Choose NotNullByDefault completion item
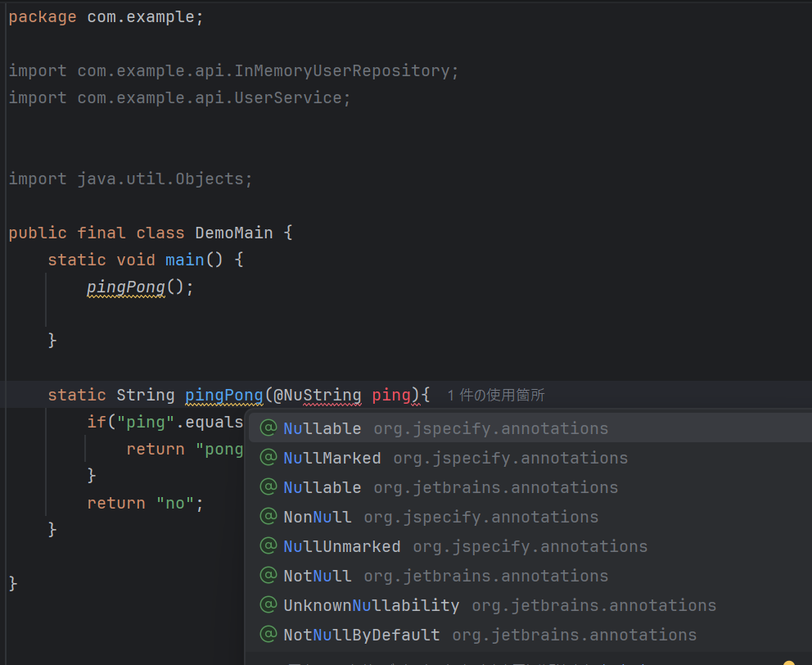The width and height of the screenshot is (812, 665). 530,635
